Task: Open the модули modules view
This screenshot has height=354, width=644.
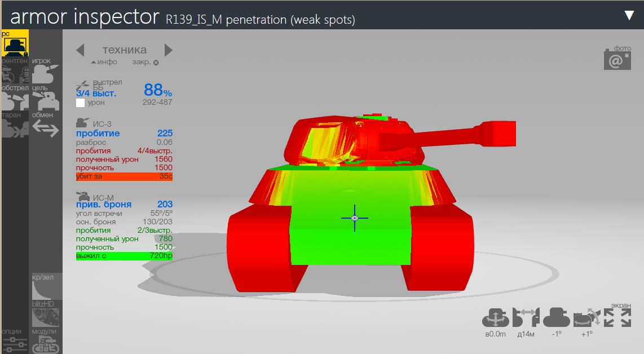Action: pos(45,340)
